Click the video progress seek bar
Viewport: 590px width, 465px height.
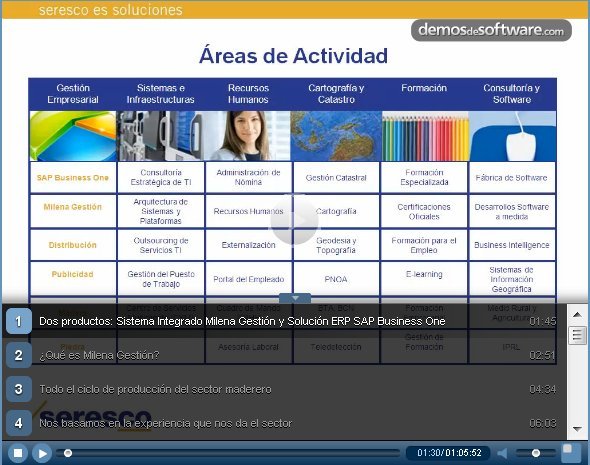point(228,453)
